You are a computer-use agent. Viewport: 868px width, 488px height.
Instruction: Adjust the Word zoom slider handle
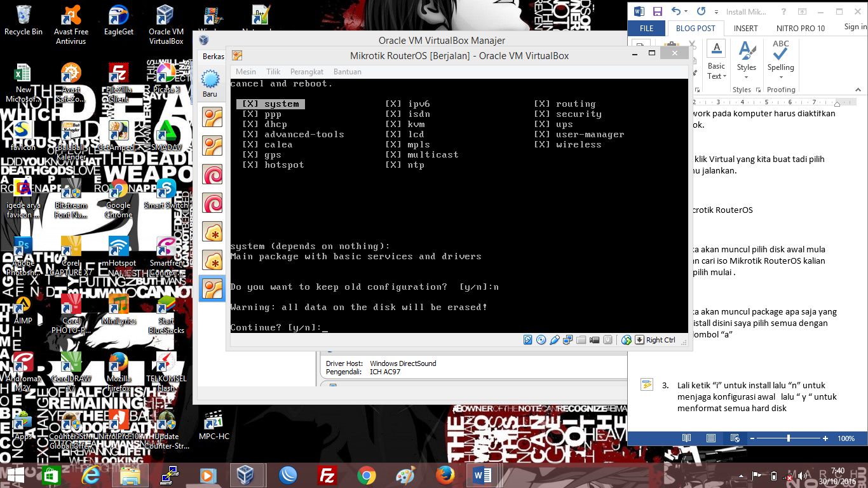pos(789,438)
